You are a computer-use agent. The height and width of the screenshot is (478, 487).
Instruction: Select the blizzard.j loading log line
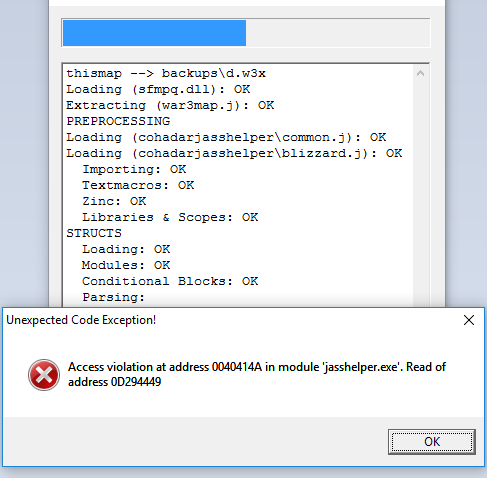234,153
